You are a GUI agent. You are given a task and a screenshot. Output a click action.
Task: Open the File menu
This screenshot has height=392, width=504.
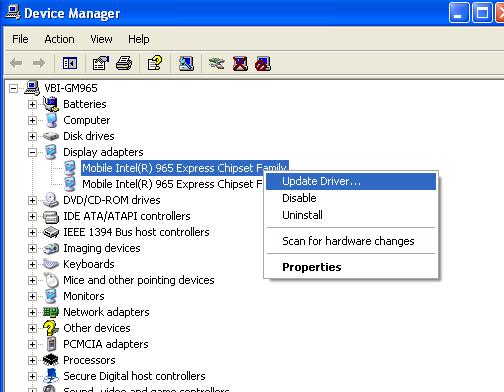20,39
